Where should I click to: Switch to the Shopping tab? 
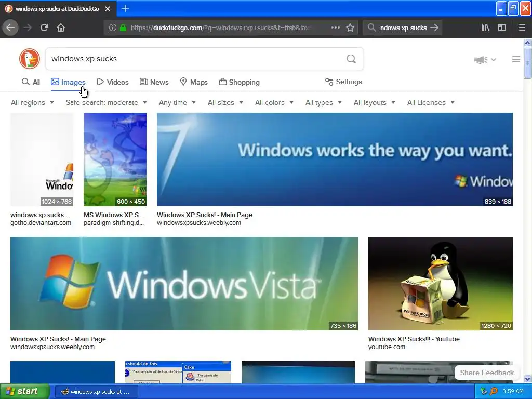click(239, 82)
